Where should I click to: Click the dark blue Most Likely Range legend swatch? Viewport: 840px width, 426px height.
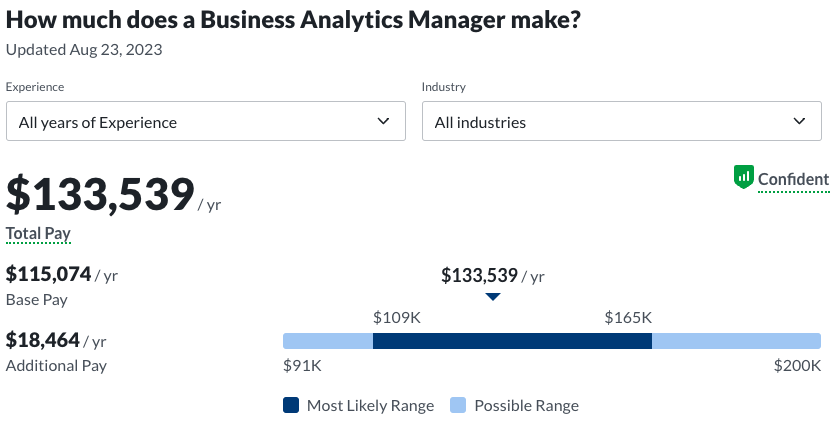click(x=291, y=405)
